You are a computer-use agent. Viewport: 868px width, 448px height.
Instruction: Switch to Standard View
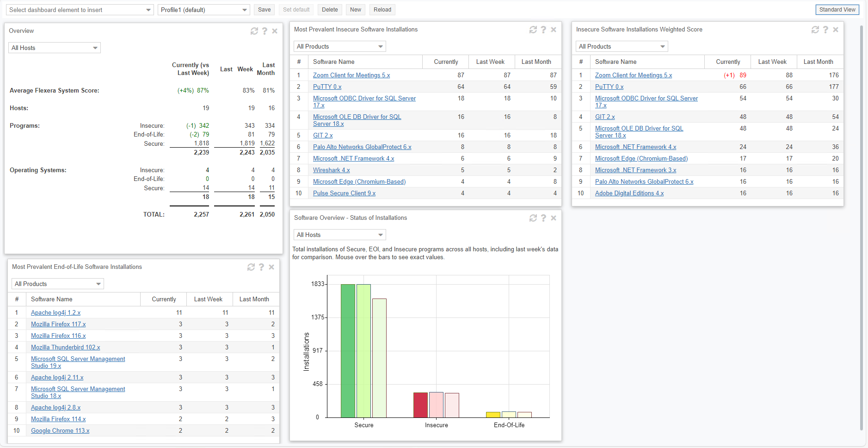pos(837,10)
